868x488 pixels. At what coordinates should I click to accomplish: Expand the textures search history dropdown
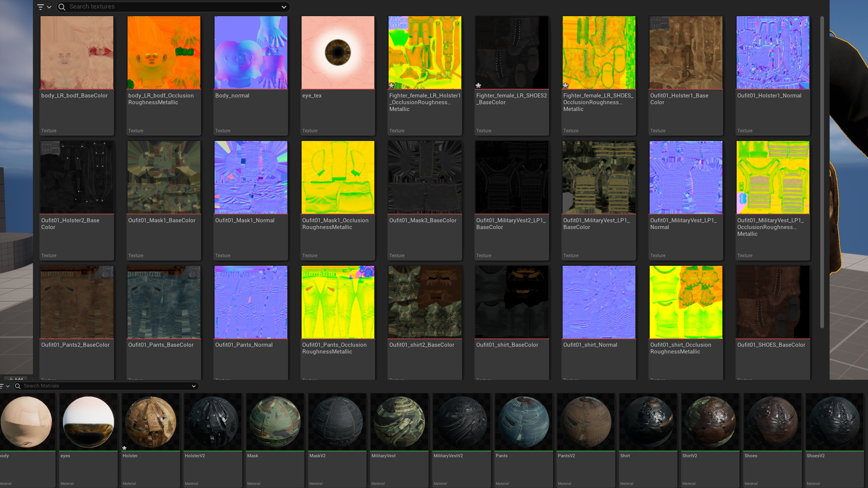pos(284,7)
